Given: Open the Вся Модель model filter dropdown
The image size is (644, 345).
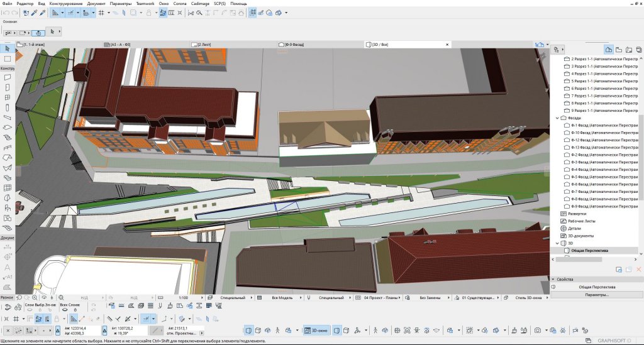Looking at the screenshot, I should point(283,297).
